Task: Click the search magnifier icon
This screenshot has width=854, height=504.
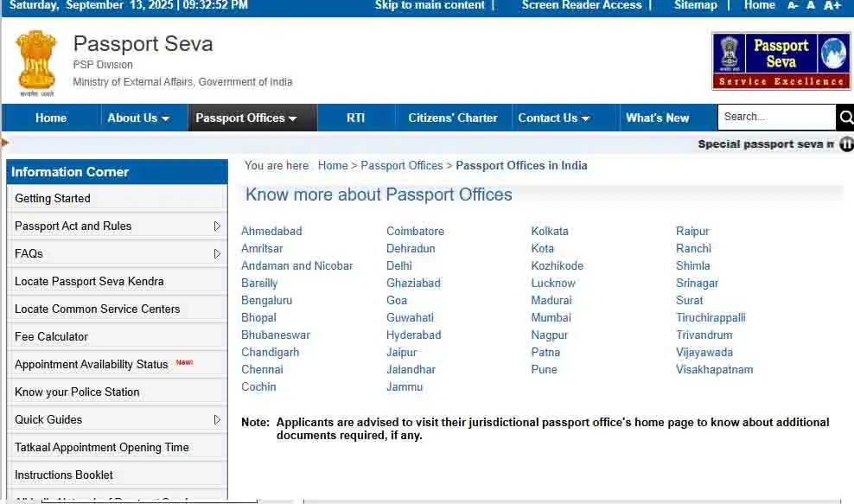Action: click(844, 117)
